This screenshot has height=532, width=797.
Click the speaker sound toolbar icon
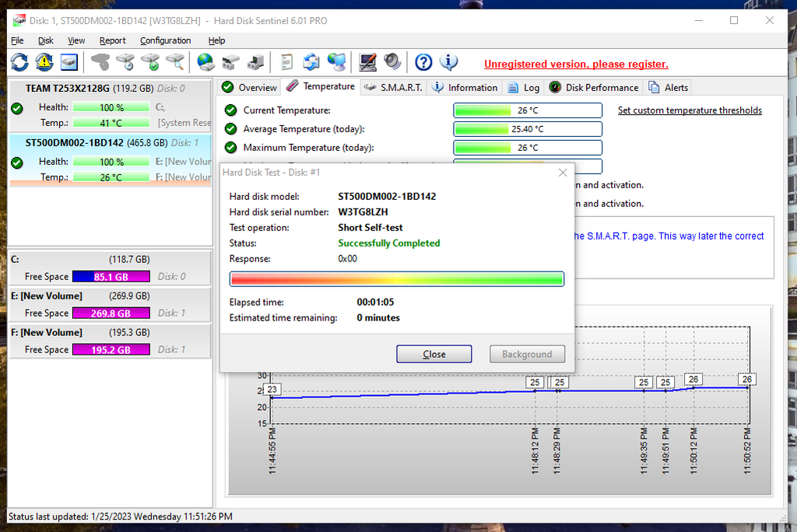tap(391, 62)
